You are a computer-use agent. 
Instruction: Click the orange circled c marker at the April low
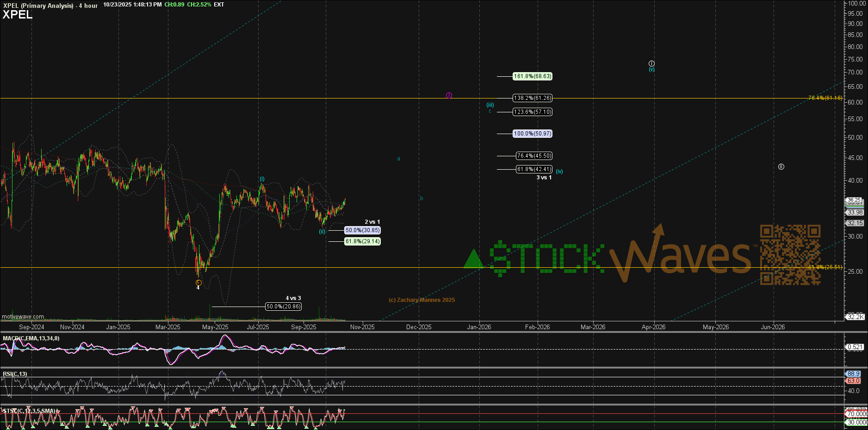point(198,282)
